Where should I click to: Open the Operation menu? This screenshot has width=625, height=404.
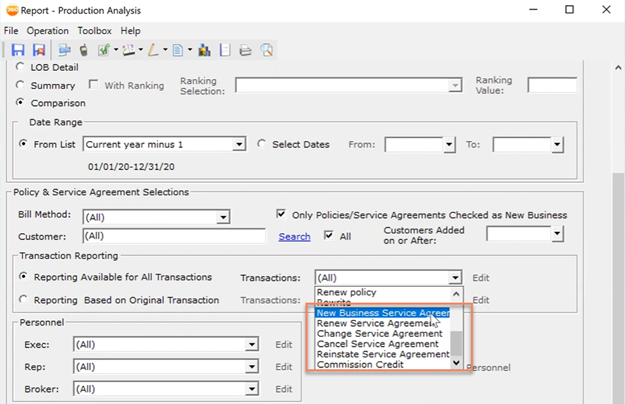point(47,31)
